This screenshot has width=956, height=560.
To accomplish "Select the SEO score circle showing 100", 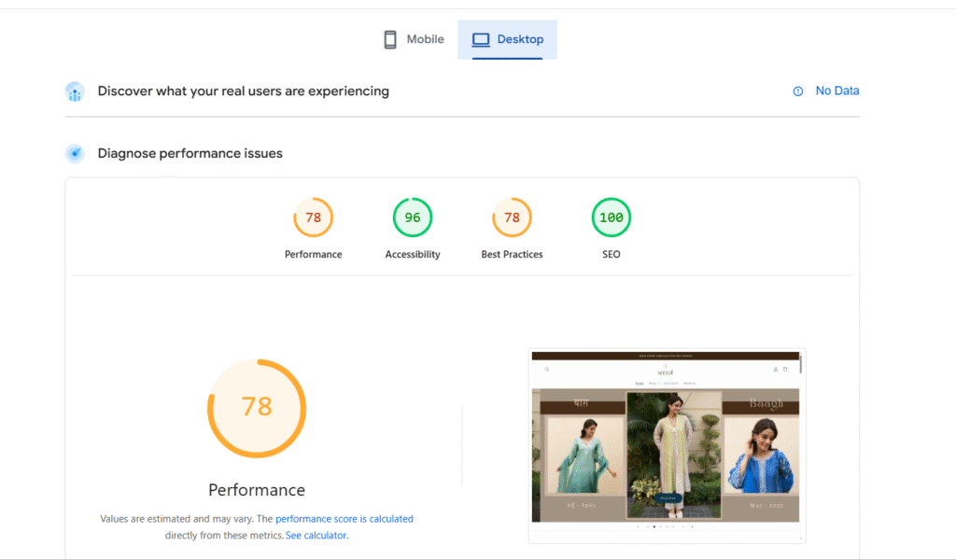I will point(612,217).
